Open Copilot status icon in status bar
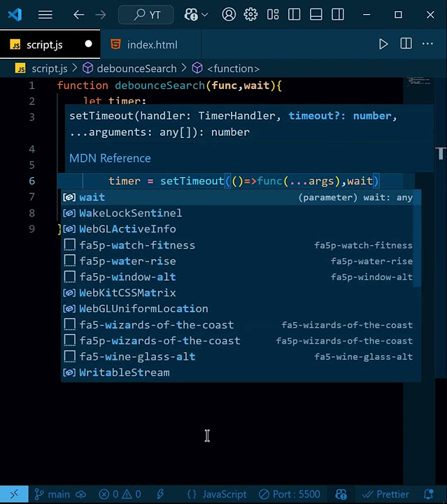The width and height of the screenshot is (447, 504). pos(341,494)
